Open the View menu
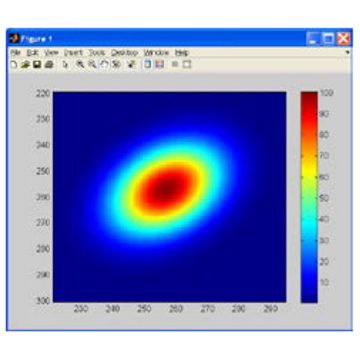Screen dimensions: 360x360 point(51,53)
